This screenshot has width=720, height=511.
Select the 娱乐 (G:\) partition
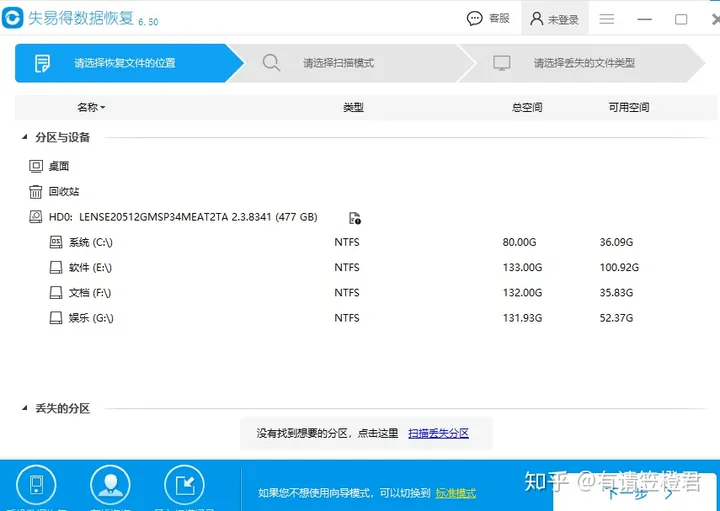91,318
